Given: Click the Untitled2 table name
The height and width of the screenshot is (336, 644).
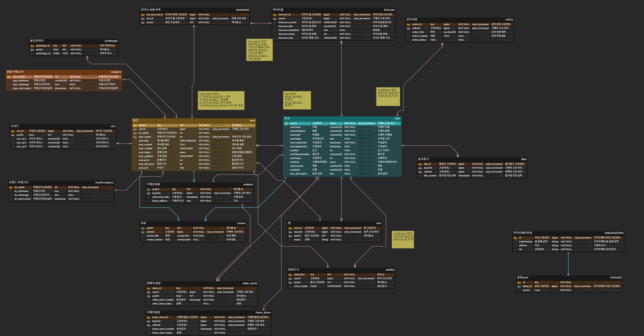Looking at the screenshot, I should click(616, 277).
